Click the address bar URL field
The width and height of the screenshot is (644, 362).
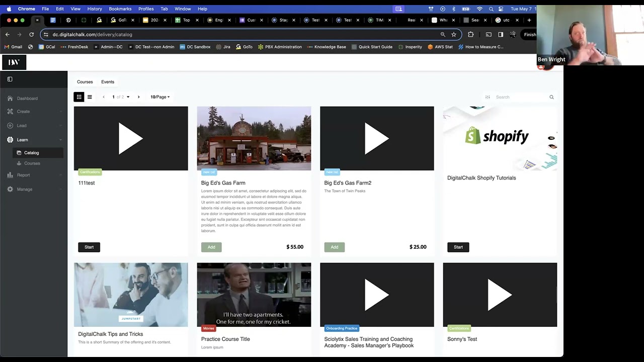coord(242,35)
